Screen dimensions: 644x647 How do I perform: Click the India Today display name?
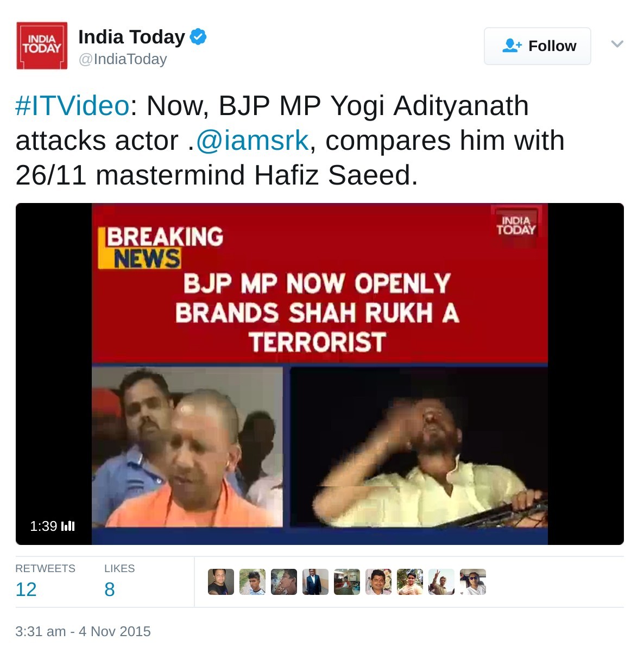(x=132, y=37)
